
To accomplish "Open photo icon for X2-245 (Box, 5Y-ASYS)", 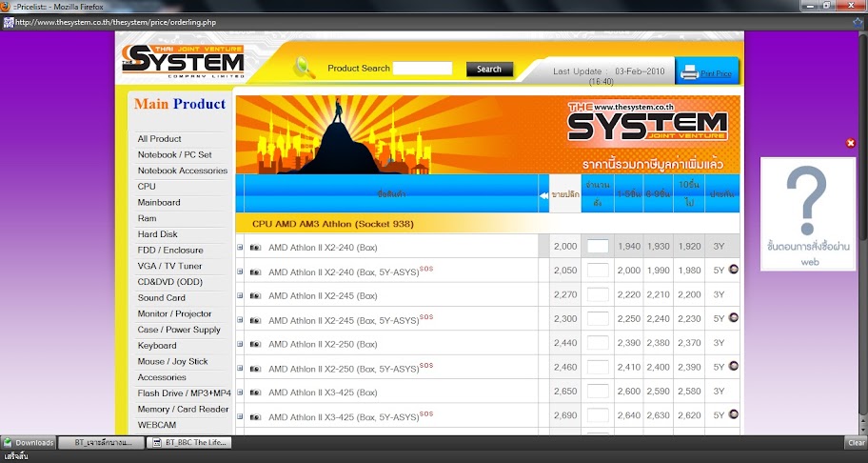I will click(255, 320).
